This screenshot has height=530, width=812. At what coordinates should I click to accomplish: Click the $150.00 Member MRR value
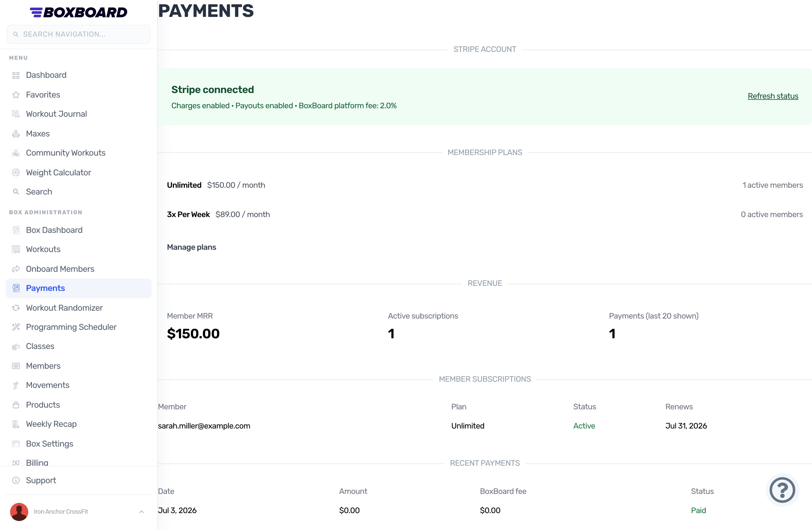(x=193, y=334)
